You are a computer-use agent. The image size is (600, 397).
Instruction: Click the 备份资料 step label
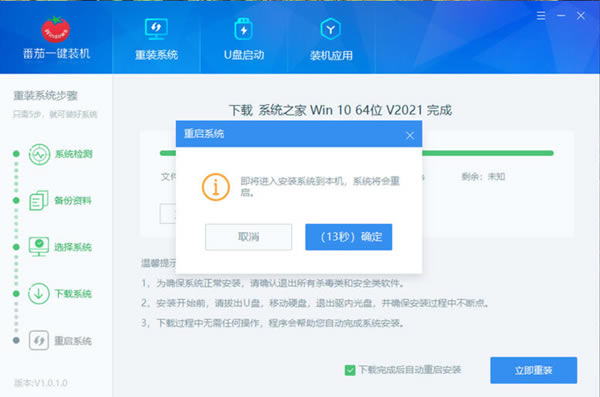click(x=73, y=201)
